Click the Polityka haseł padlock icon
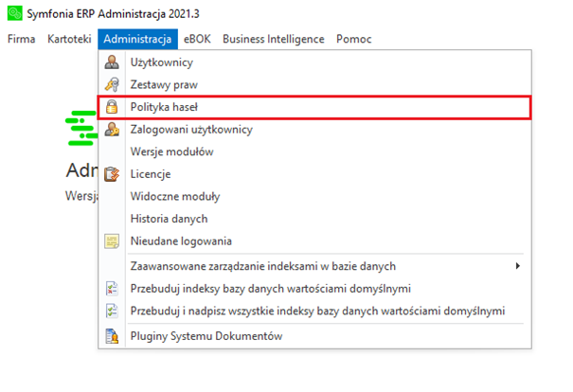 click(112, 107)
